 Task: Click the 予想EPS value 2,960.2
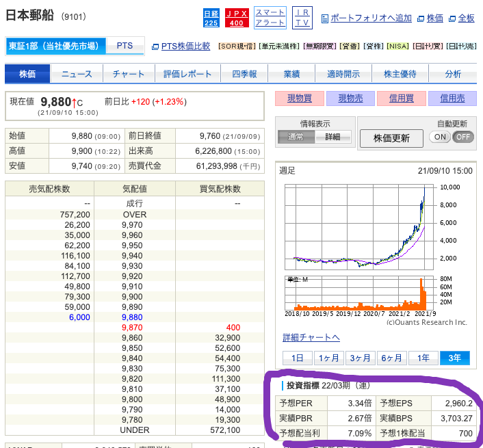click(x=458, y=404)
